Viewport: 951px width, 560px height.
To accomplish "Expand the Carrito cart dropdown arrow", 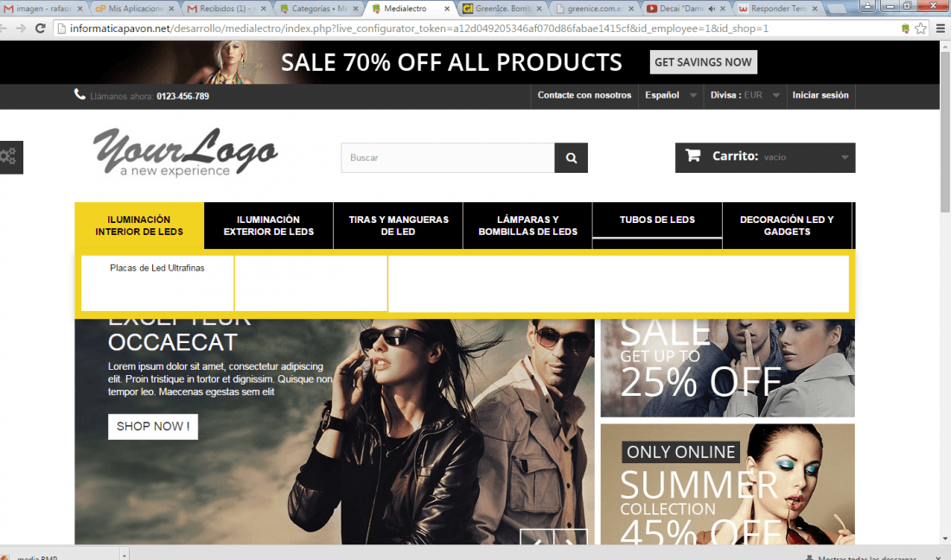I will (845, 157).
